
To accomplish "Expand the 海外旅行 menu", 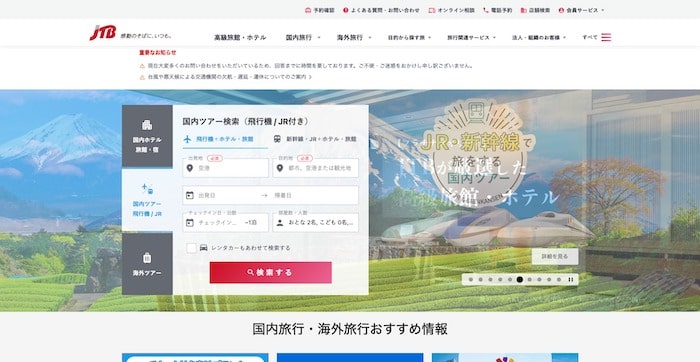I will 354,37.
